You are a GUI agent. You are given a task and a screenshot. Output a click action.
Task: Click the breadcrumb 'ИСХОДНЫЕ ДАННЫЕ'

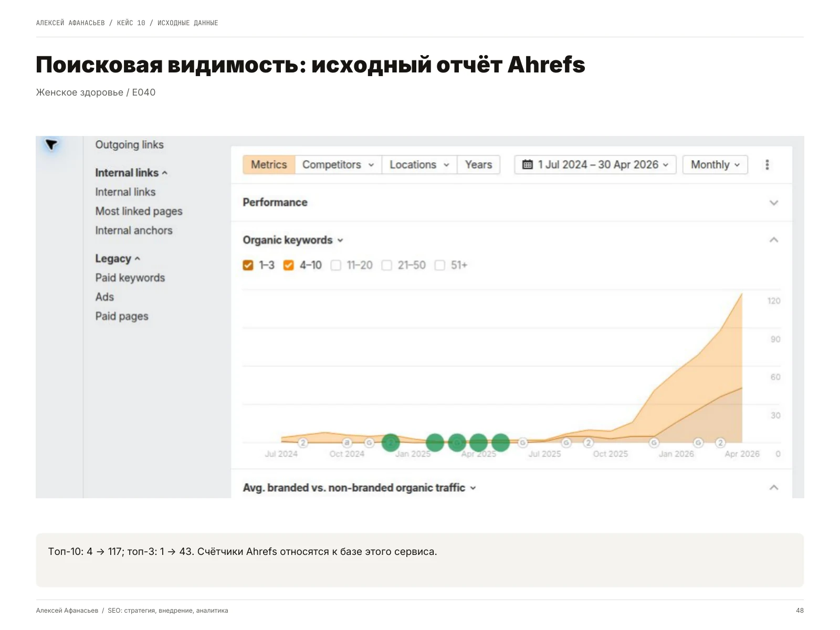(x=187, y=23)
